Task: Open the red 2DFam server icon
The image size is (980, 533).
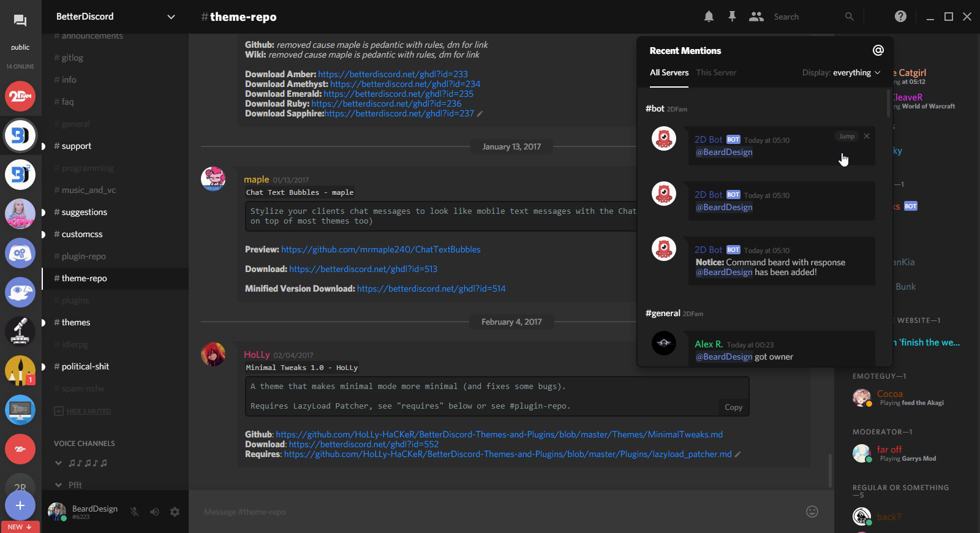Action: tap(20, 96)
